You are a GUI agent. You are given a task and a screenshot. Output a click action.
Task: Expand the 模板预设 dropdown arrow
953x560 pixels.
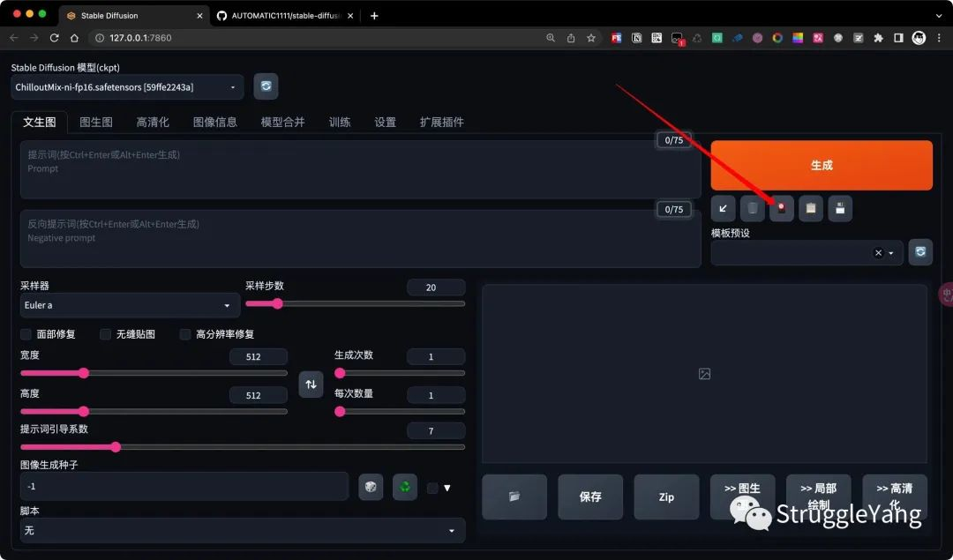(x=891, y=253)
